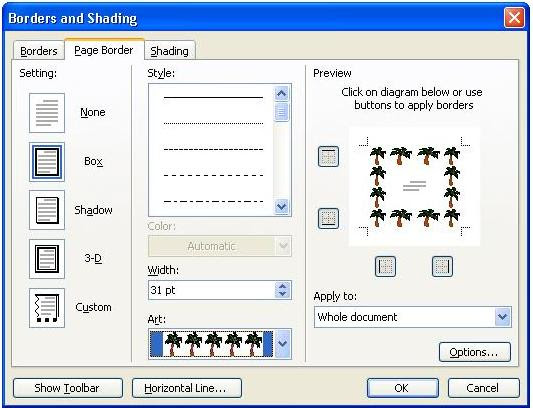
Task: Click the Horizontal Line... button
Action: tap(187, 388)
